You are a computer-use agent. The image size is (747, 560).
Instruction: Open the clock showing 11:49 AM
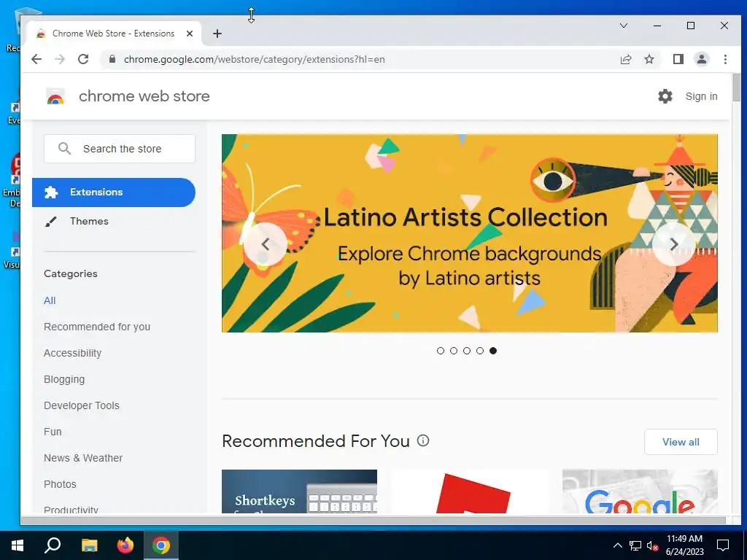pyautogui.click(x=684, y=545)
